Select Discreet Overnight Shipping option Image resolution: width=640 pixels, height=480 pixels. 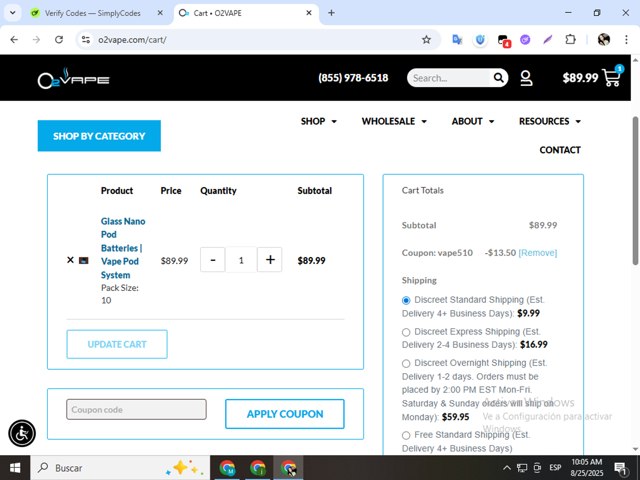point(406,363)
